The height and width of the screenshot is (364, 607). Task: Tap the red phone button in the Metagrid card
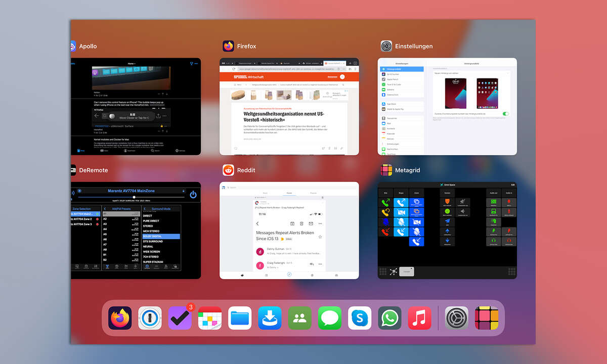coord(385,232)
